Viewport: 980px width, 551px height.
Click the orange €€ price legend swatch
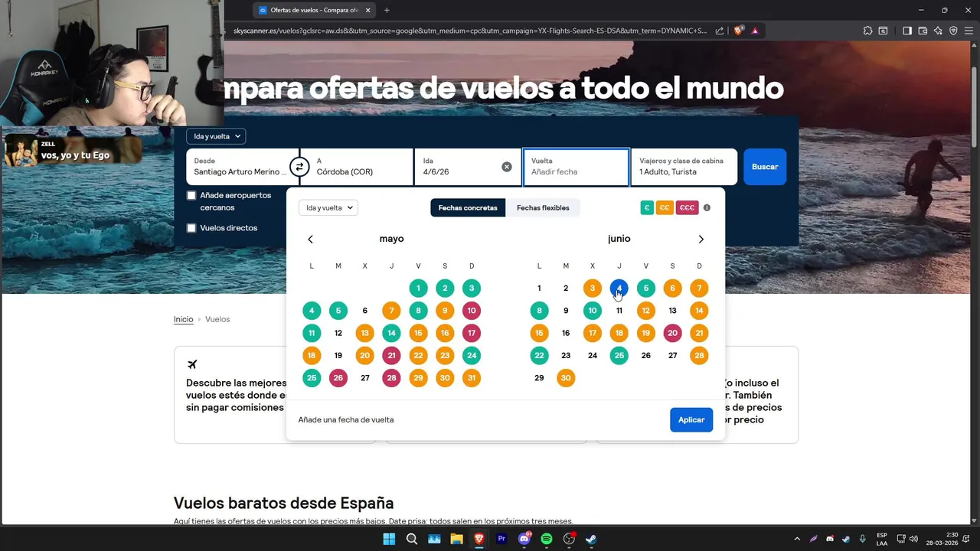(665, 207)
